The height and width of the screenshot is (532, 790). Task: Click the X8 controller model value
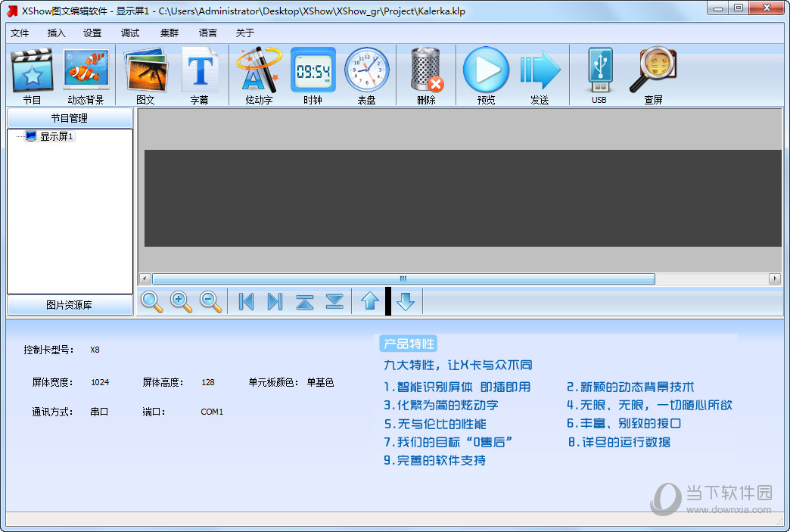(x=95, y=350)
